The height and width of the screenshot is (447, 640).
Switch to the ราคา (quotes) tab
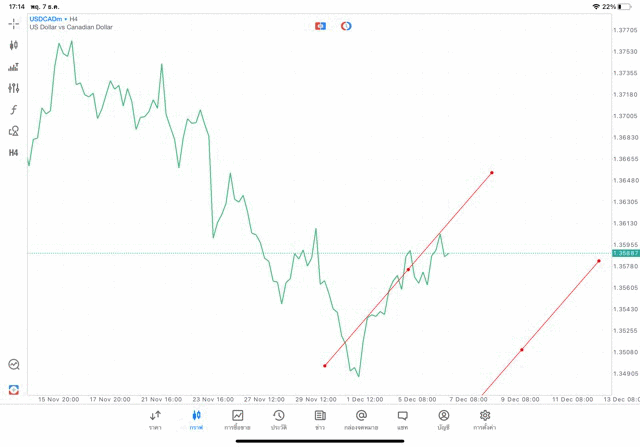(x=155, y=419)
